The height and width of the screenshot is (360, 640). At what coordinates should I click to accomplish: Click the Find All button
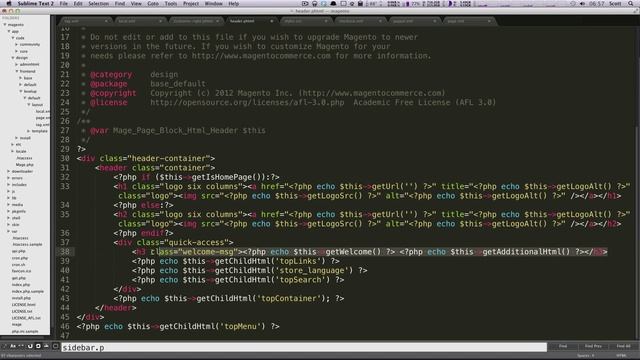623,346
